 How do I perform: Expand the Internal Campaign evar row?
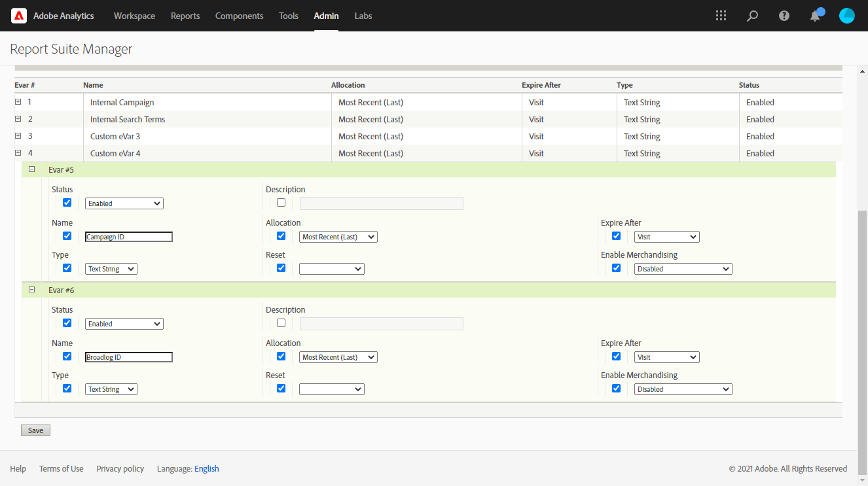click(x=18, y=102)
